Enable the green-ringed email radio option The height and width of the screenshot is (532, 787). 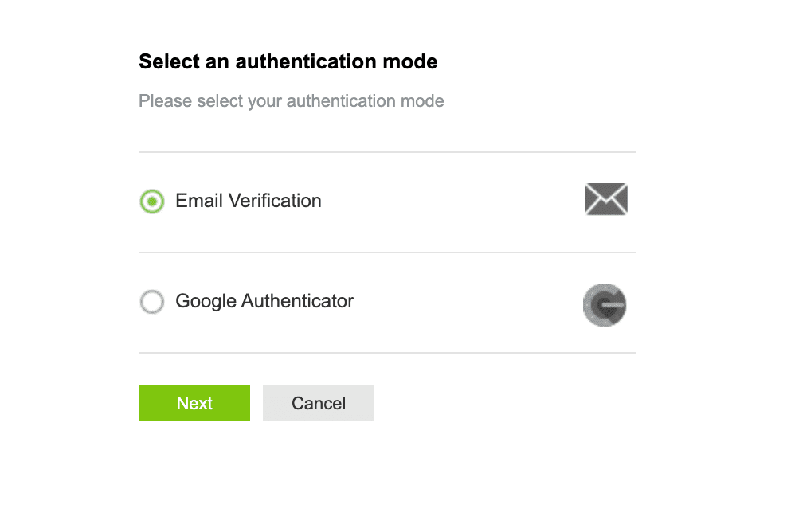pyautogui.click(x=151, y=201)
